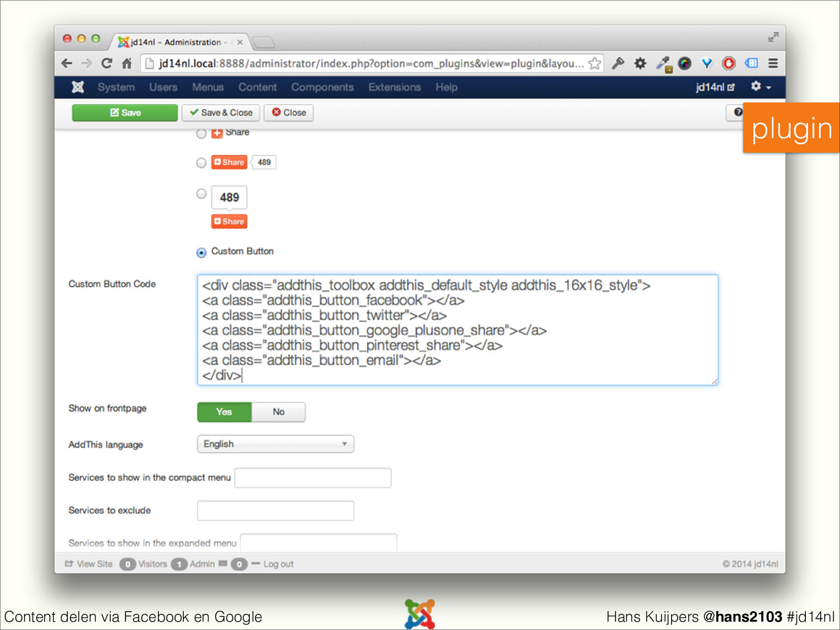Click the 2014 jd14nl copyright text
Viewport: 840px width, 630px height.
750,564
